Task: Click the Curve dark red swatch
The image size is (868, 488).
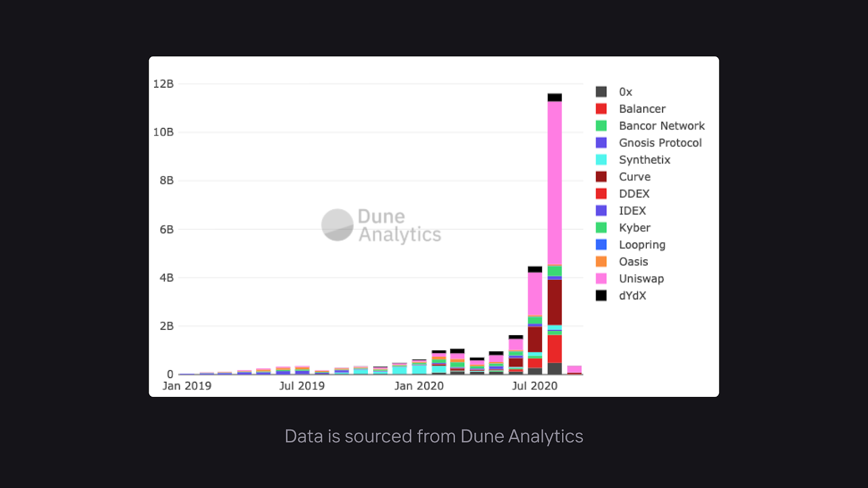Action: tap(601, 177)
